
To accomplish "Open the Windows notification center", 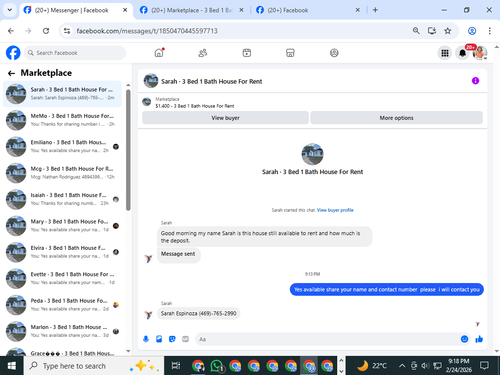I will click(484, 366).
